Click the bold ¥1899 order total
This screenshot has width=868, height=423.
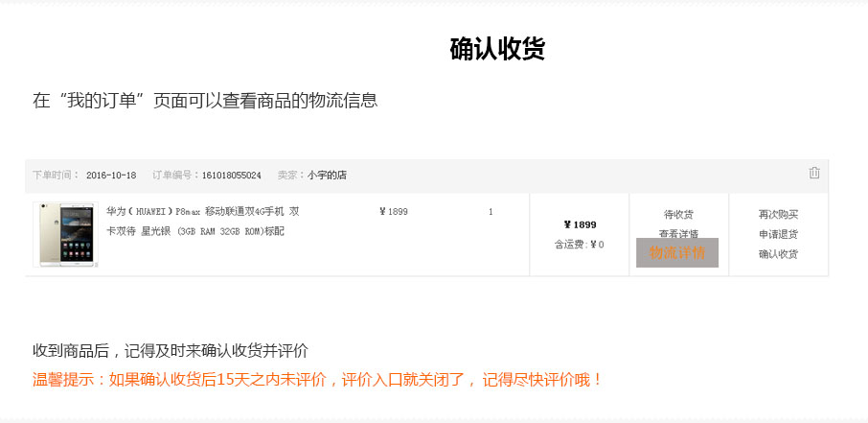tap(580, 224)
